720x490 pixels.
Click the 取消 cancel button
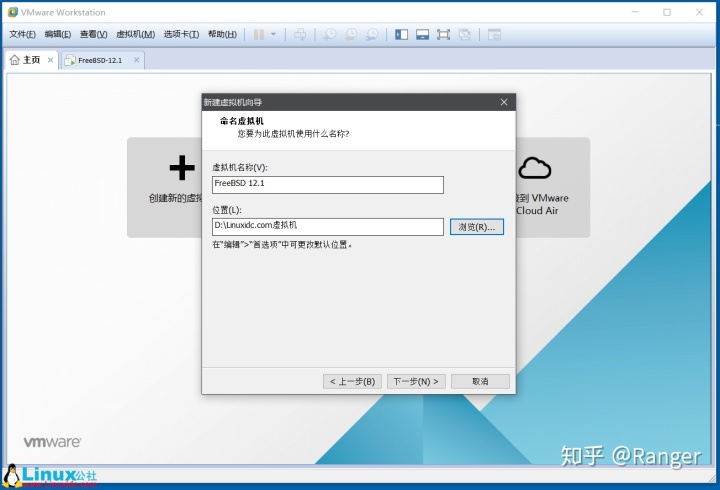480,381
